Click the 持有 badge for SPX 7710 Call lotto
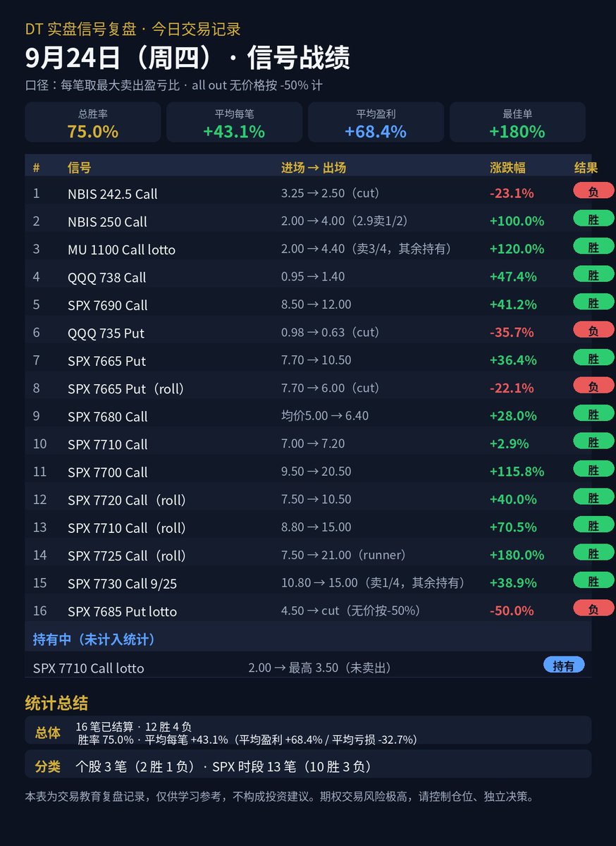 pyautogui.click(x=564, y=666)
